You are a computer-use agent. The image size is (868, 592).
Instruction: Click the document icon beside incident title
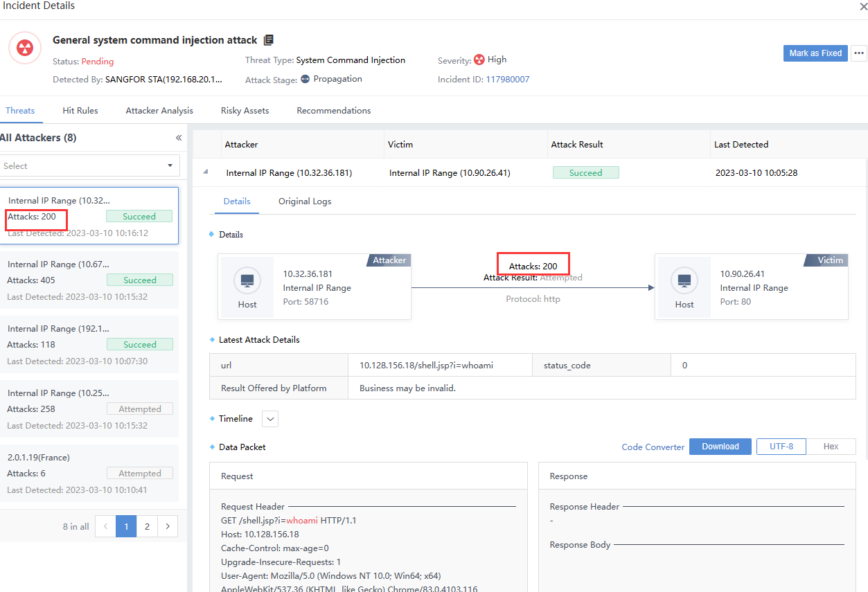(x=269, y=40)
